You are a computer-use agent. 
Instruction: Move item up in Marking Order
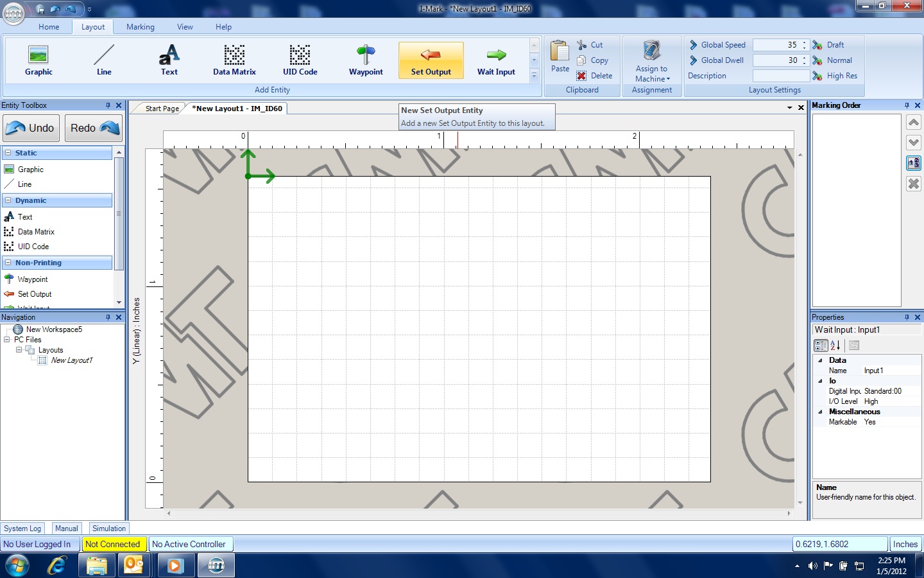(914, 122)
